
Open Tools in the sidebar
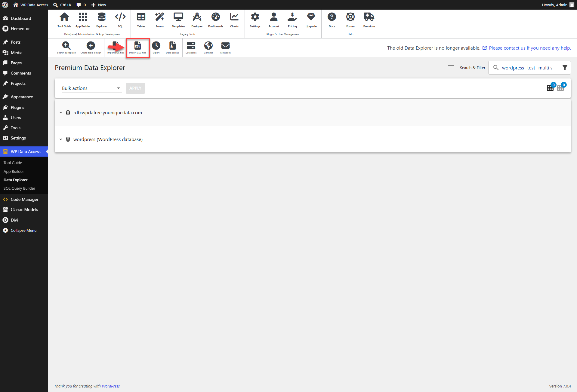(24, 128)
